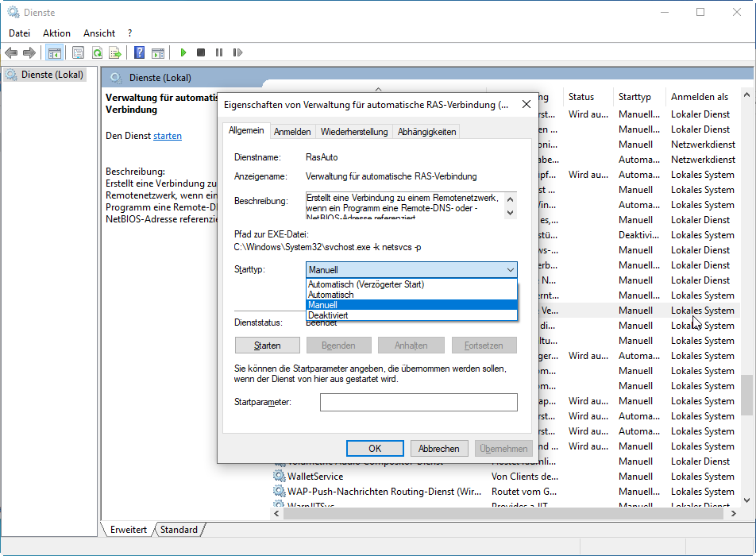Select the Allgemein tab
Image resolution: width=756 pixels, height=556 pixels.
[x=246, y=131]
